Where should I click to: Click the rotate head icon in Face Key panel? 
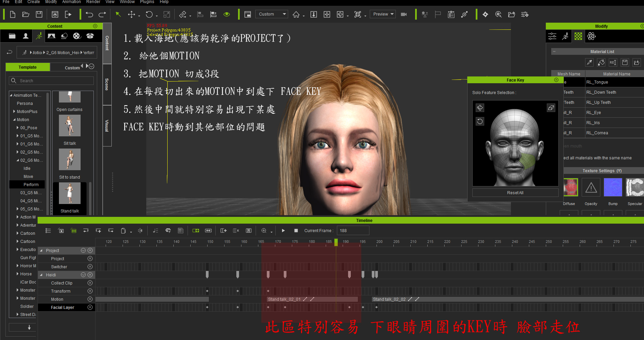coord(480,108)
